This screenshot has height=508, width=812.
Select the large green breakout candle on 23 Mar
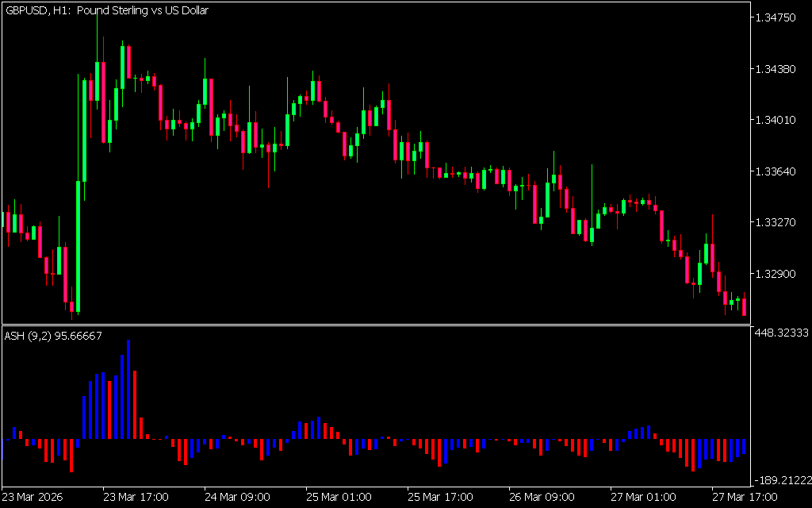tap(79, 246)
